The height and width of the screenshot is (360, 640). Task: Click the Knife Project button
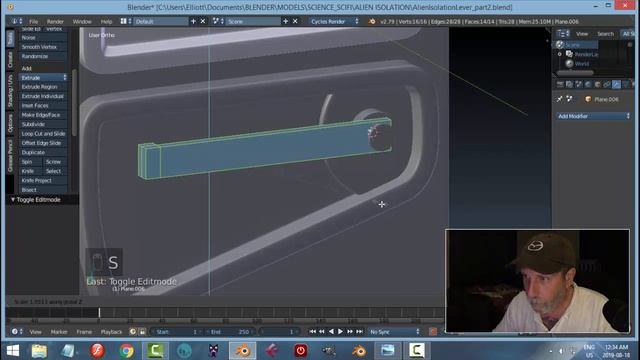coord(43,180)
